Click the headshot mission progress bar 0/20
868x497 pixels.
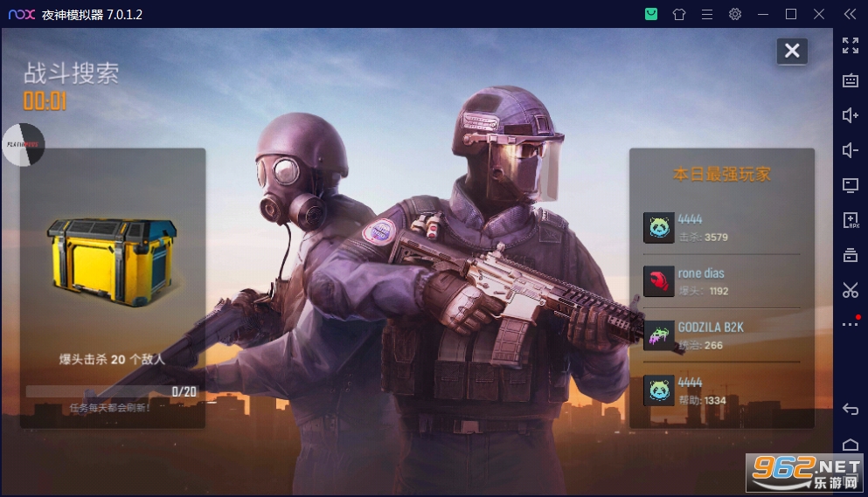(112, 392)
